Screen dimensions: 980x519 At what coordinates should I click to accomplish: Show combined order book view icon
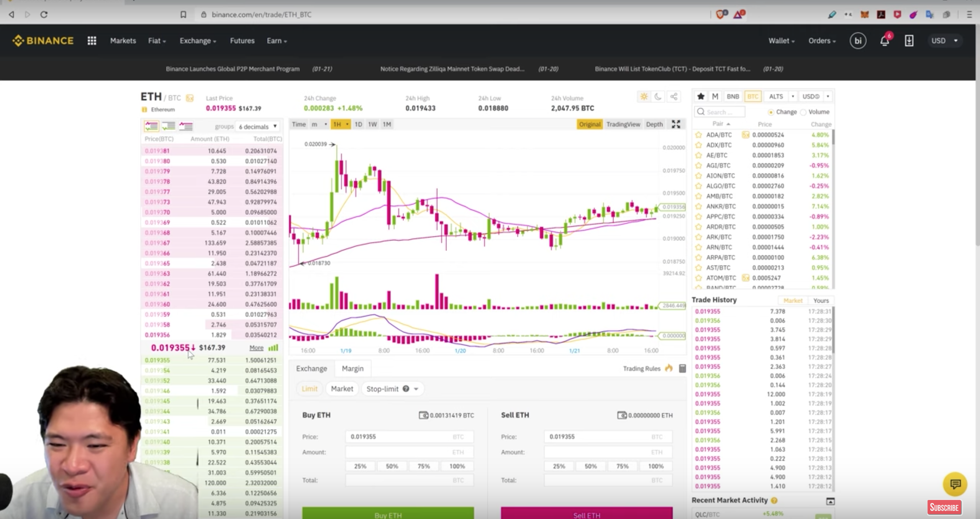click(151, 126)
